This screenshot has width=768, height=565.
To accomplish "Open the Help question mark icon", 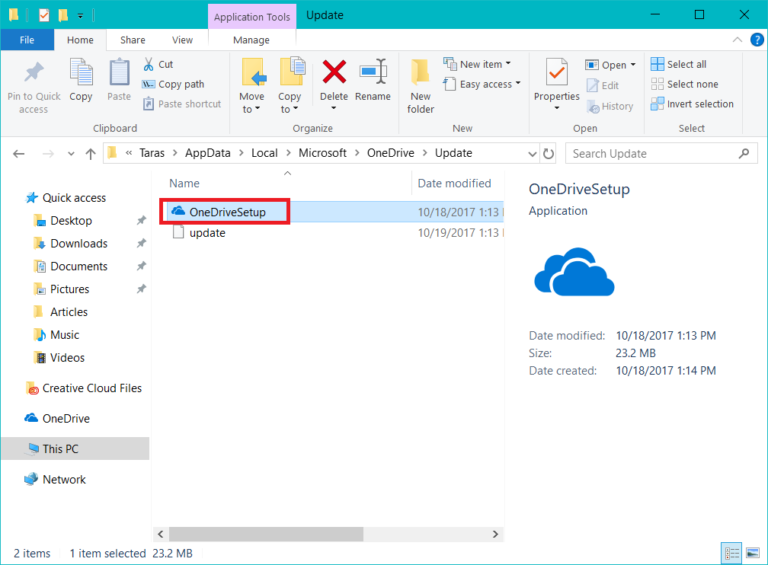I will click(x=757, y=40).
